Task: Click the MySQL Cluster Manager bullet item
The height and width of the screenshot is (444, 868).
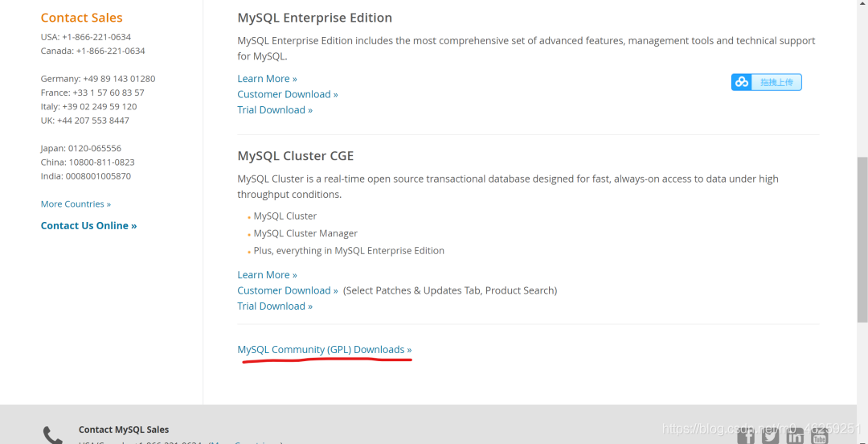Action: click(x=305, y=233)
